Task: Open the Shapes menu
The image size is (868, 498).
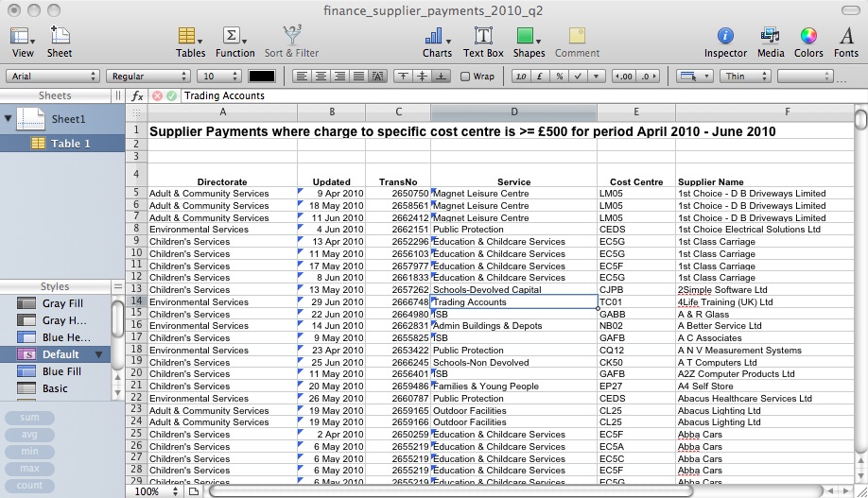Action: click(529, 43)
